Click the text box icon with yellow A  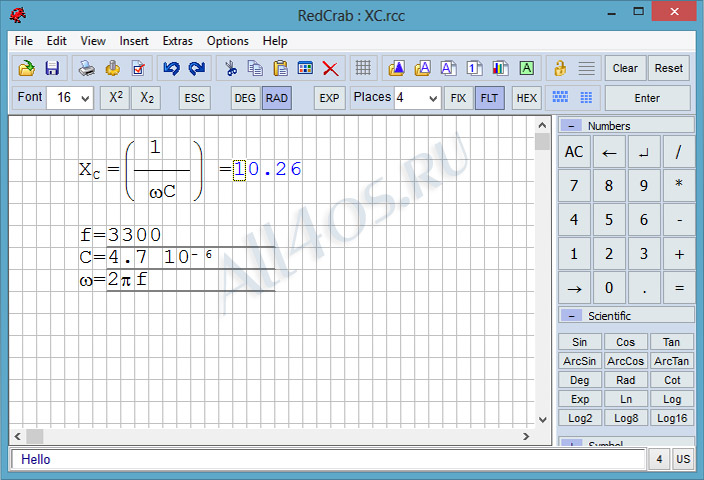coord(422,68)
